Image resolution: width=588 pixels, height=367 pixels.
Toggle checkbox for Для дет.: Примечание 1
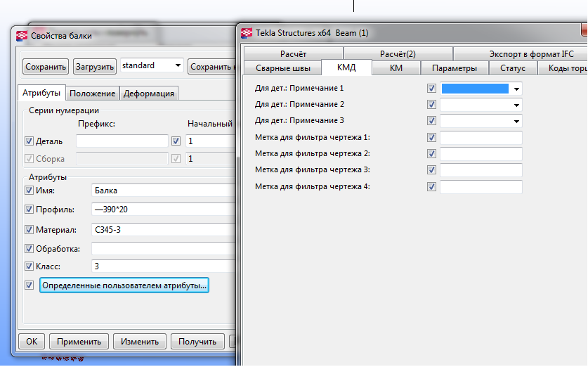[x=431, y=88]
